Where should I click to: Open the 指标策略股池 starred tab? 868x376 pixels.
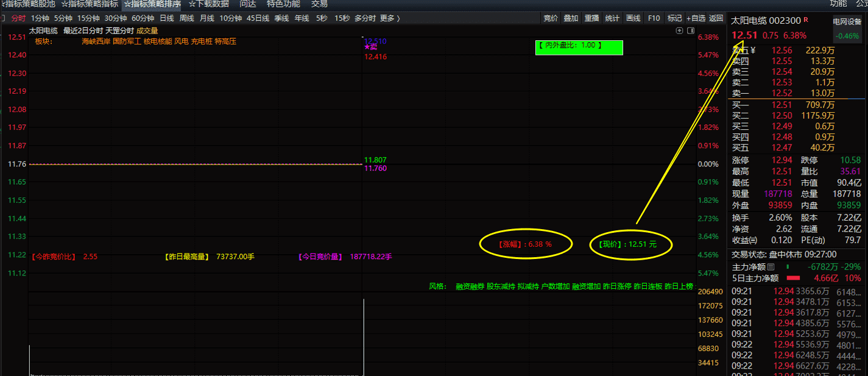pos(28,4)
